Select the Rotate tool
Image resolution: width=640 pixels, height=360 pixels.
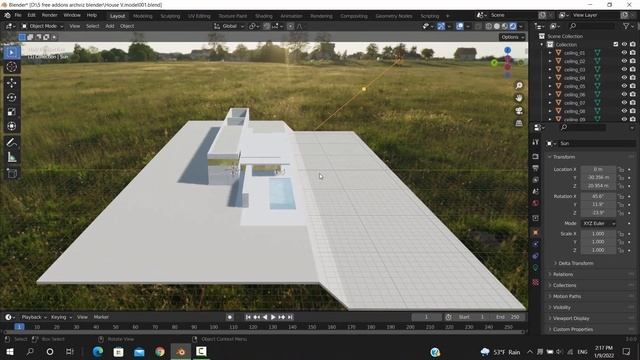[11, 97]
